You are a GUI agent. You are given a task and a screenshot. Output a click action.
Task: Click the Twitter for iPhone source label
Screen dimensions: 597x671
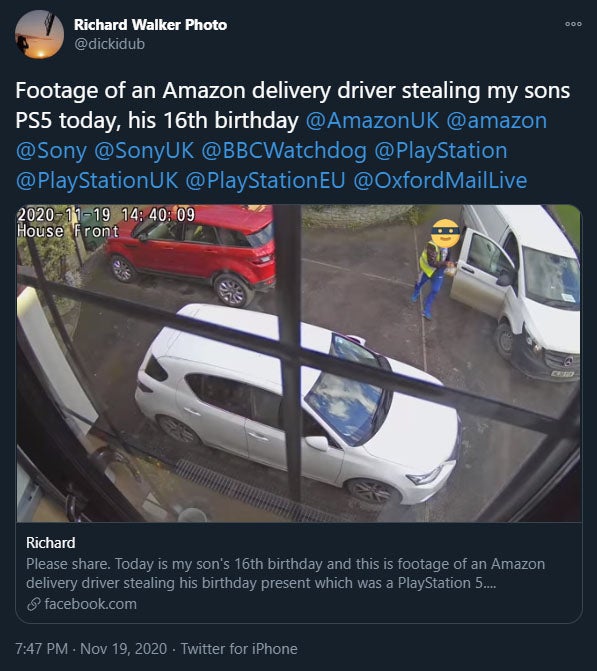(239, 649)
